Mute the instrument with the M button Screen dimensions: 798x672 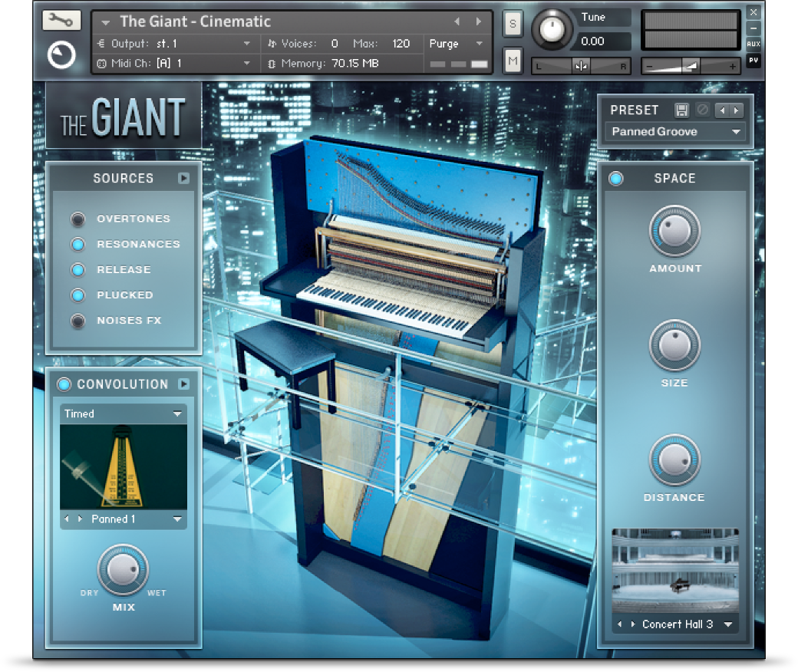513,61
